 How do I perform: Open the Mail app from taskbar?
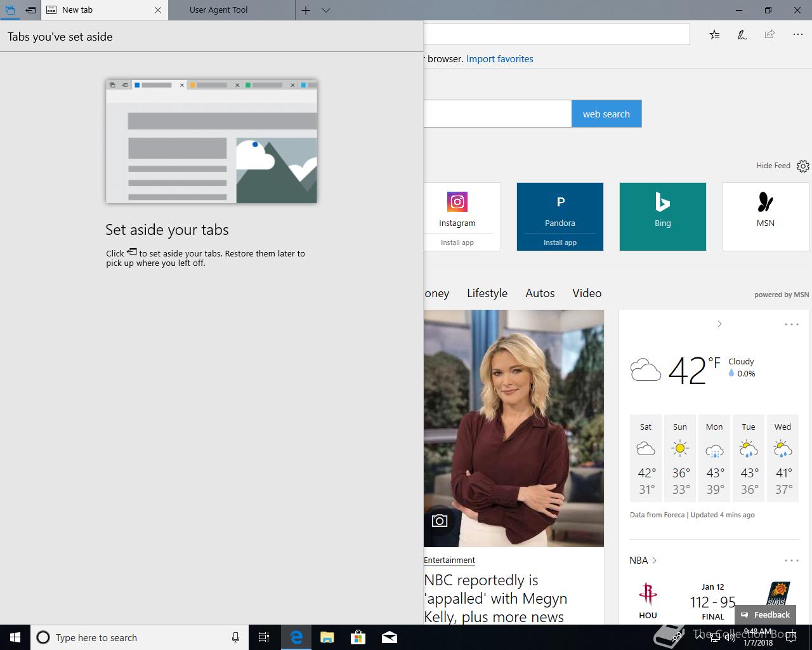(x=389, y=637)
